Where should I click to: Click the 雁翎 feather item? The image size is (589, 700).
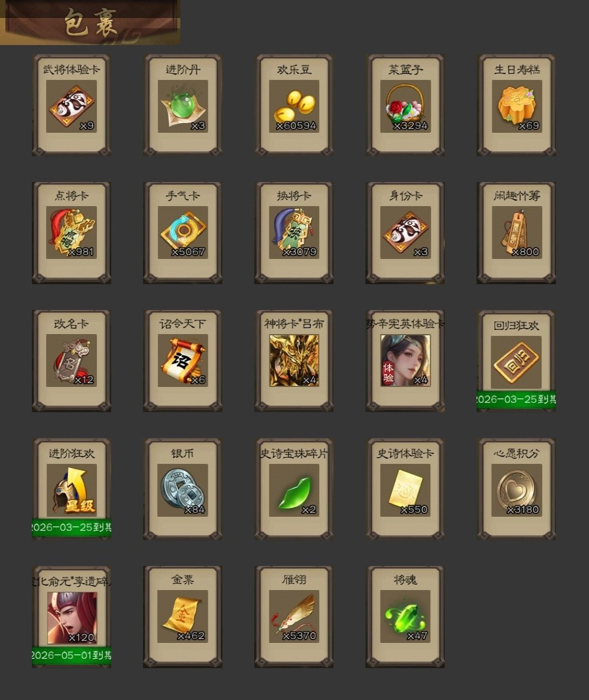pos(294,616)
